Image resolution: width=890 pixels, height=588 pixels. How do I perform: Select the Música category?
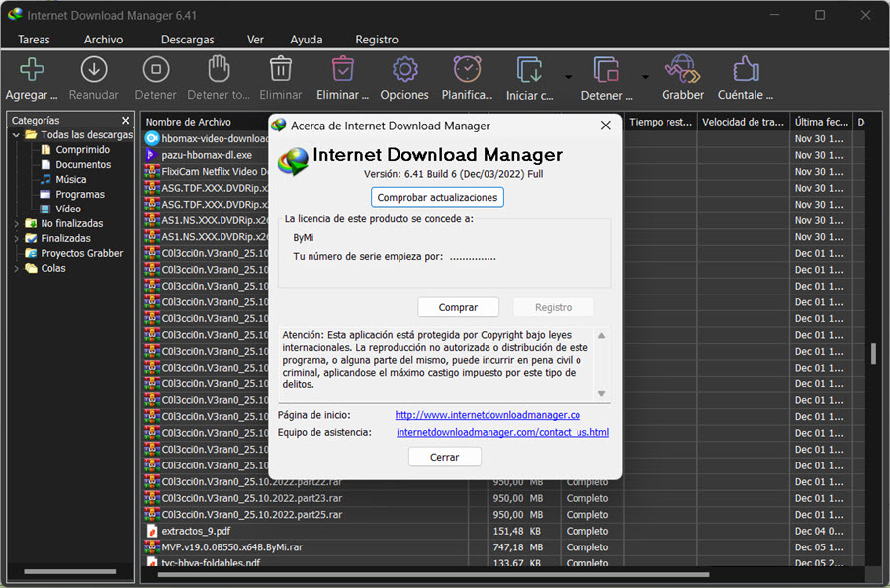pyautogui.click(x=70, y=179)
